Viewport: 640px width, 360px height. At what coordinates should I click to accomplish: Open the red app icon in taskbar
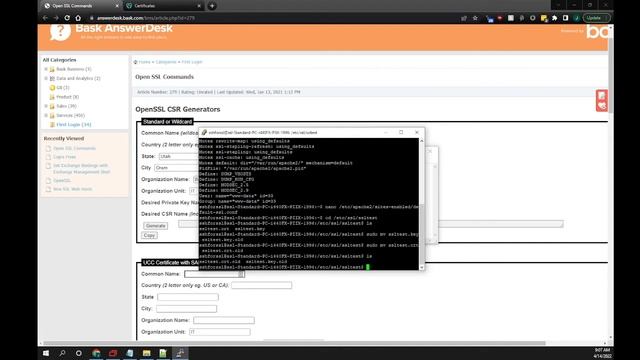tap(113, 353)
